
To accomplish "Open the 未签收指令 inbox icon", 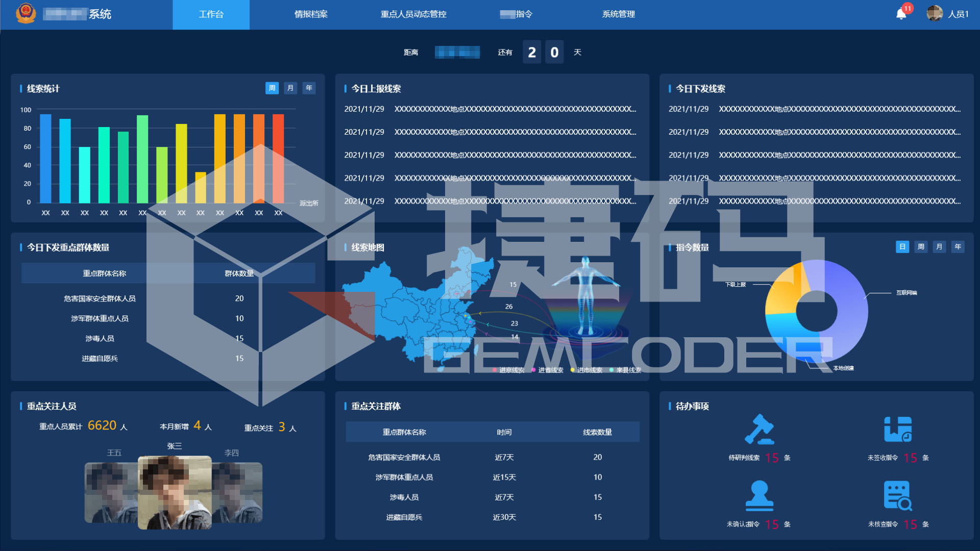I will [x=898, y=430].
